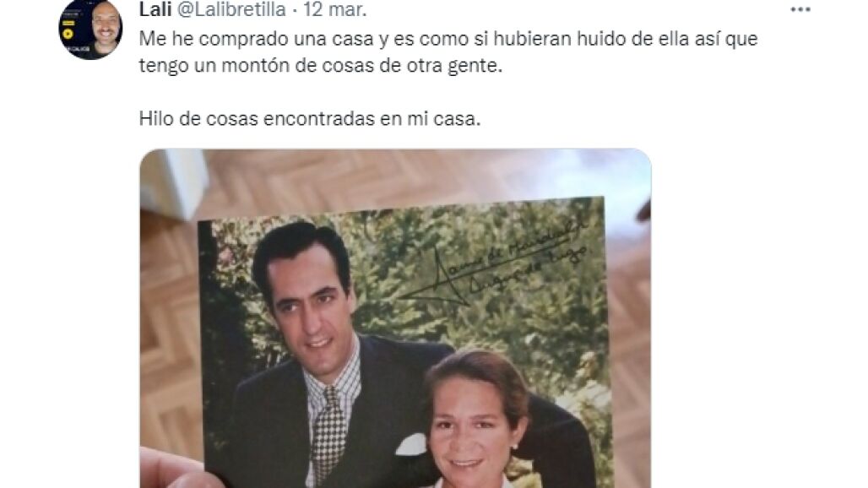Click the white object in the image's top-left corner
The width and height of the screenshot is (868, 488).
point(175,182)
